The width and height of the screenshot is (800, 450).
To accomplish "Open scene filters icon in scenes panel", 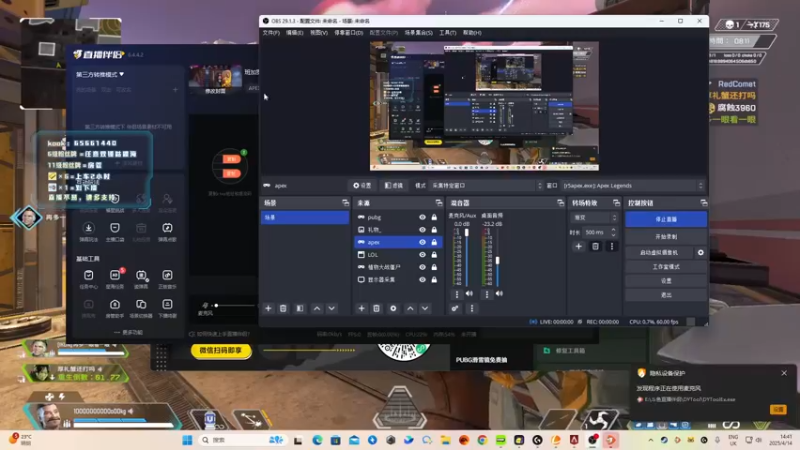I will pos(300,308).
